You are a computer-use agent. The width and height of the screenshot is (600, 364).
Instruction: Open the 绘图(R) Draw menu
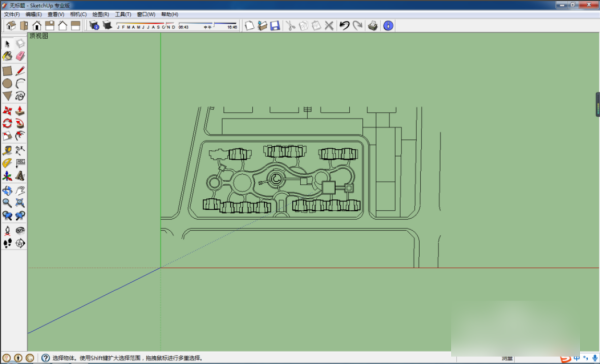pos(101,14)
